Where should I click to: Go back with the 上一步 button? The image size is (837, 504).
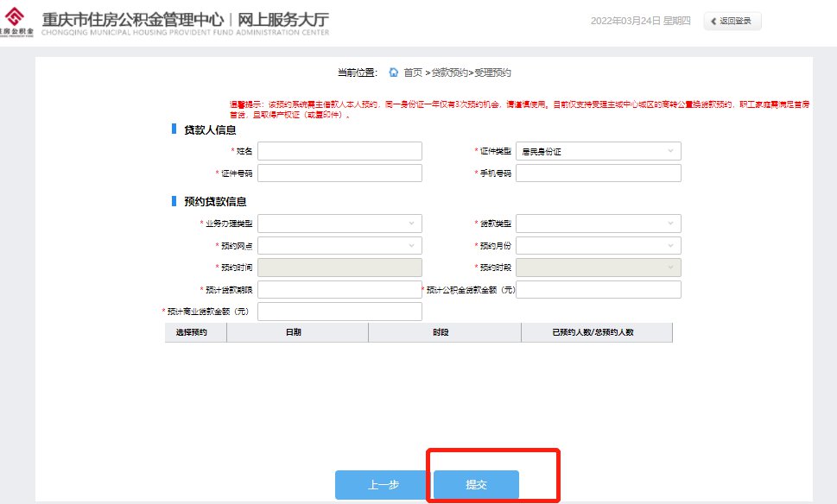point(383,485)
